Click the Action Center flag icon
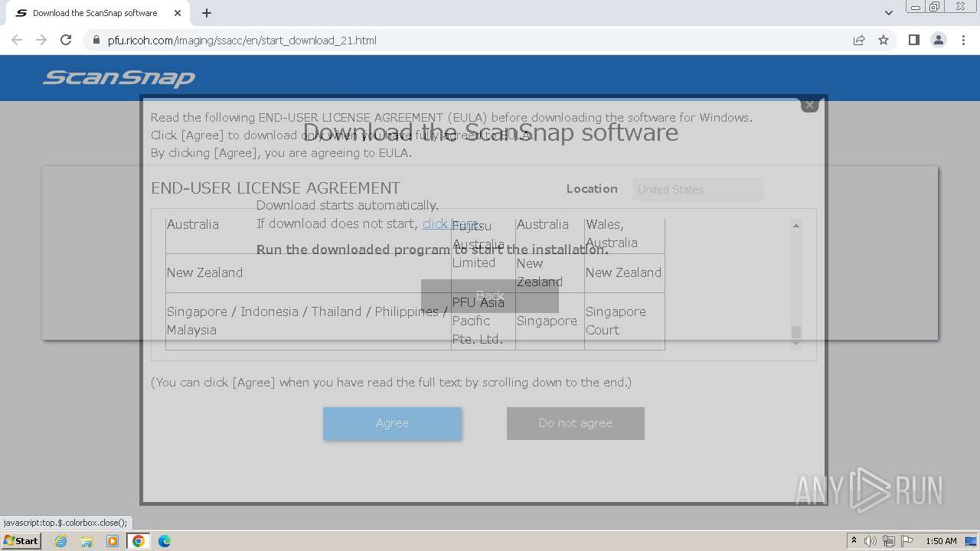 point(907,541)
